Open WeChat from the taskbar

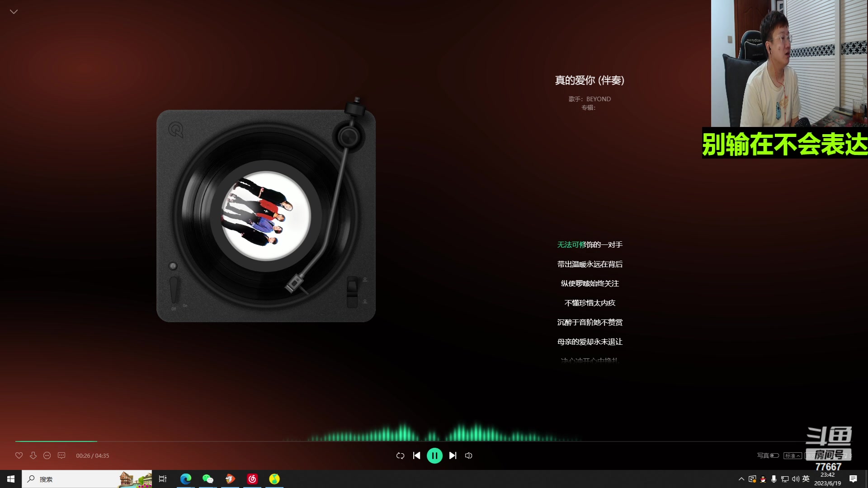208,479
